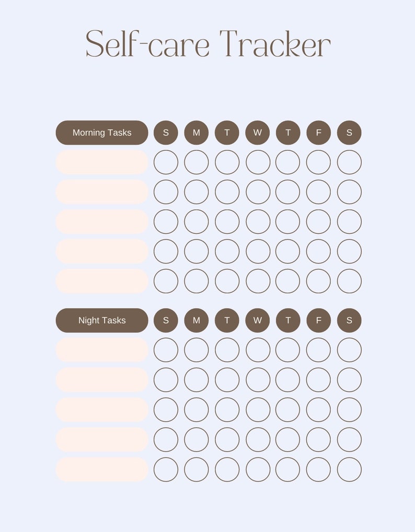Tick last night task Saturday circle
Image resolution: width=415 pixels, height=532 pixels.
pyautogui.click(x=349, y=469)
